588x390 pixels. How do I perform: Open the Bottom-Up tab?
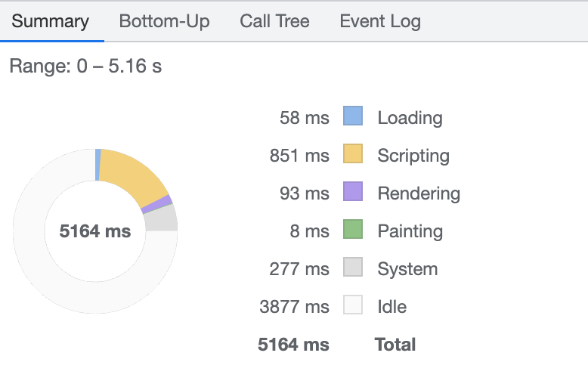pyautogui.click(x=164, y=21)
